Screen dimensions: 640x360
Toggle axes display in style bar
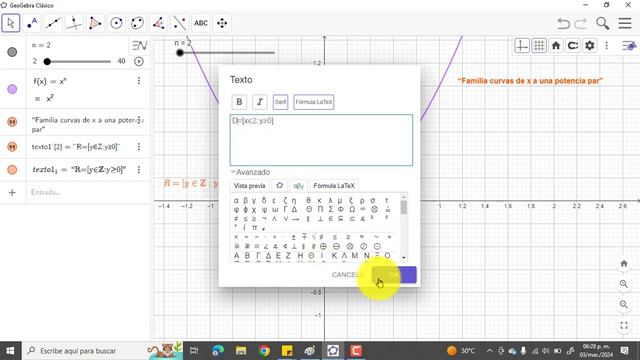click(522, 46)
